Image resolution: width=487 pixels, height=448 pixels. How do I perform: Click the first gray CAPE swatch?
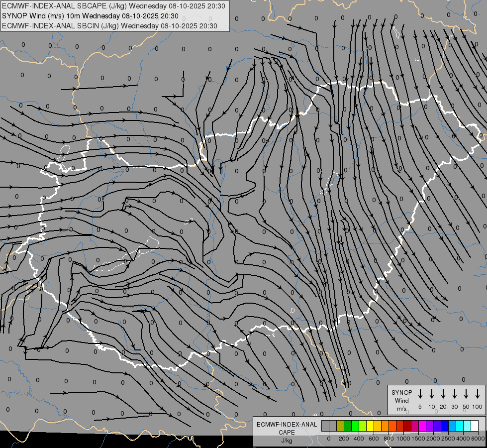coord(325,426)
